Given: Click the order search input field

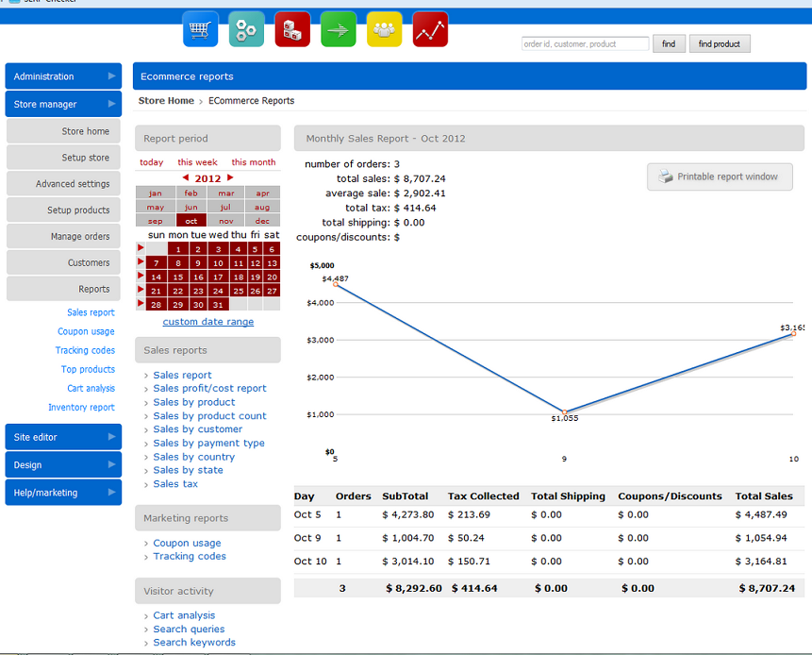Looking at the screenshot, I should tap(585, 43).
